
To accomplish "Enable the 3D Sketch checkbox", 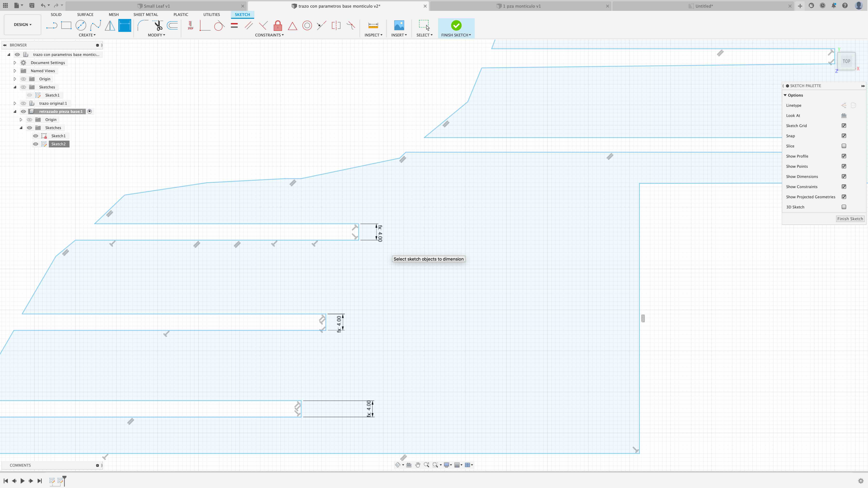I will 844,207.
